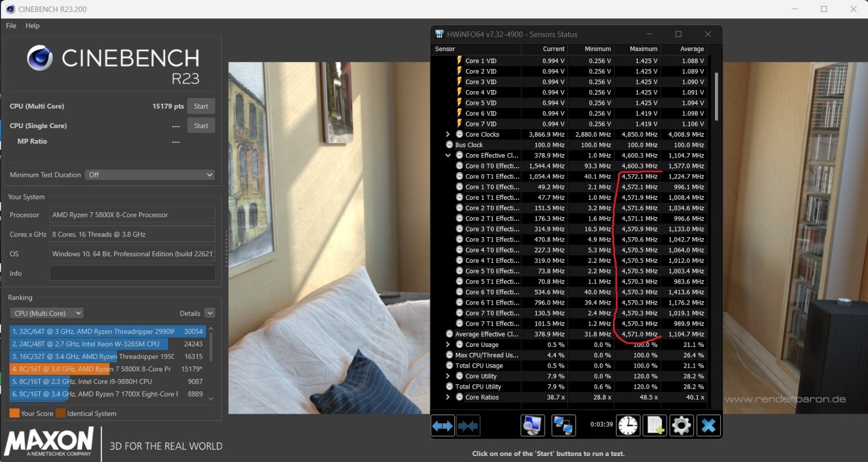
Task: Click the Info text field
Action: click(x=132, y=273)
